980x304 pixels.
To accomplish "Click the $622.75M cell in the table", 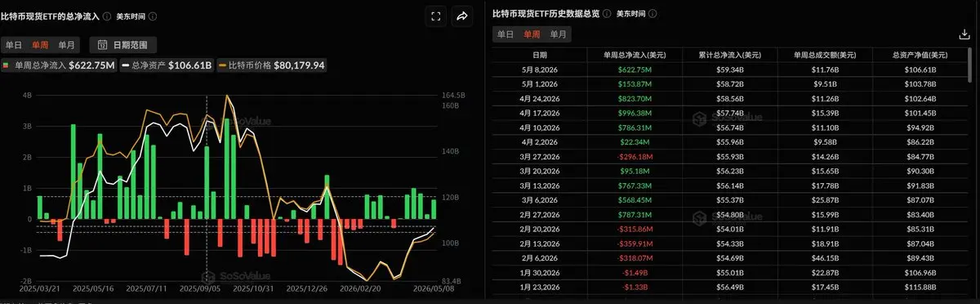I will [x=635, y=69].
